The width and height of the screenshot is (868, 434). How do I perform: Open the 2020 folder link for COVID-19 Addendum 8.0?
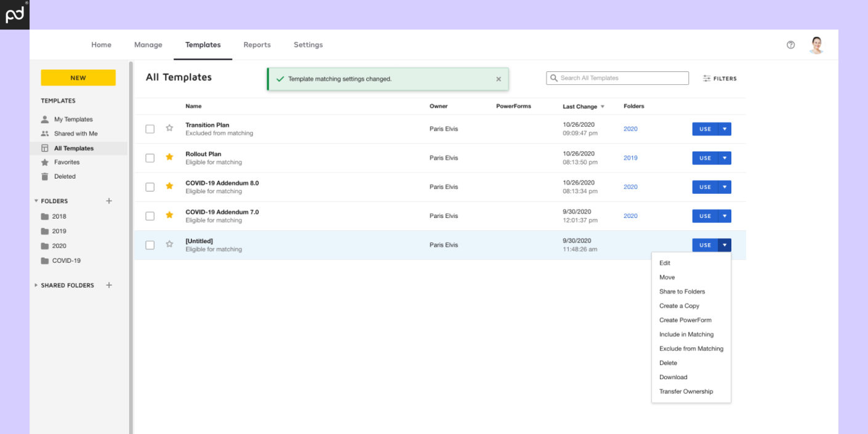coord(630,187)
